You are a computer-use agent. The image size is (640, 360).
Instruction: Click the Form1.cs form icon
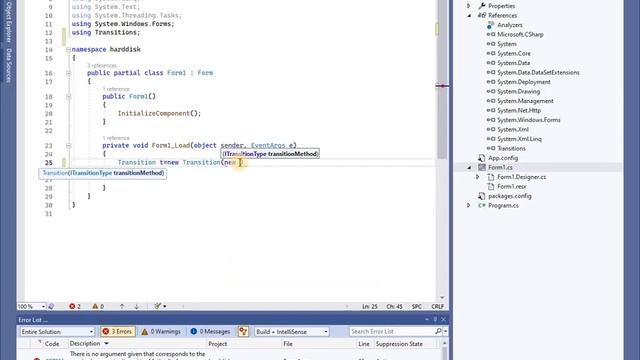coord(482,167)
